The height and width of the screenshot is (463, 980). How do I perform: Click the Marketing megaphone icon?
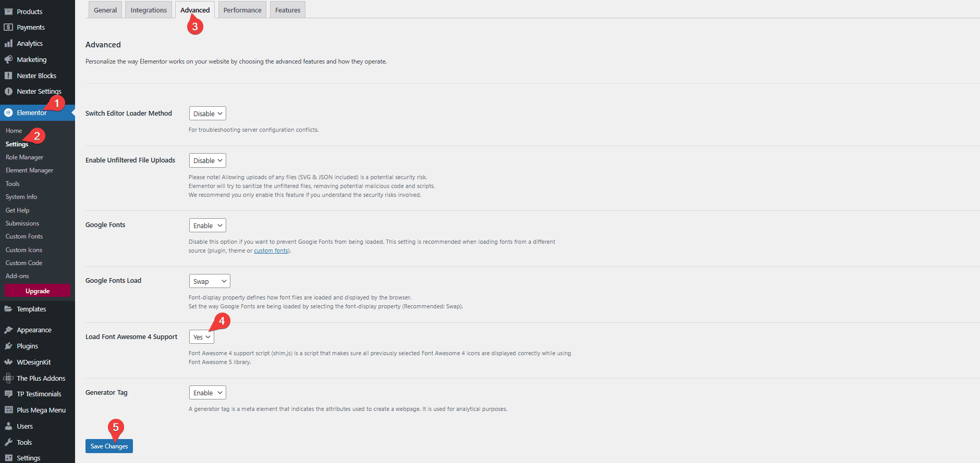click(x=8, y=59)
